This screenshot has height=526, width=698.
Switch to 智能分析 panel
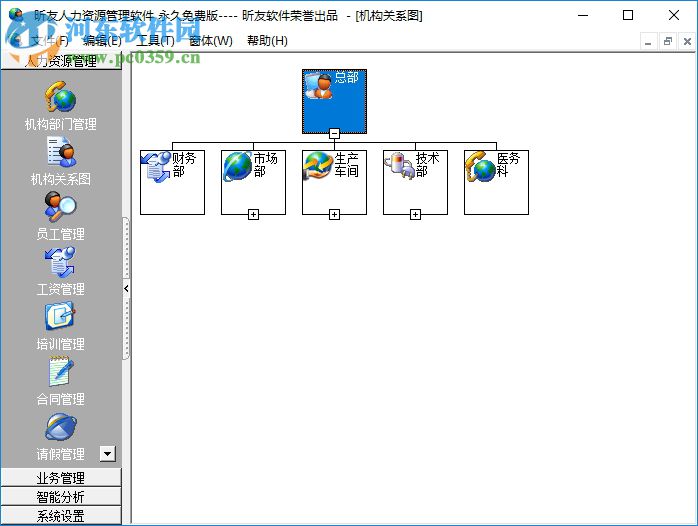click(61, 497)
